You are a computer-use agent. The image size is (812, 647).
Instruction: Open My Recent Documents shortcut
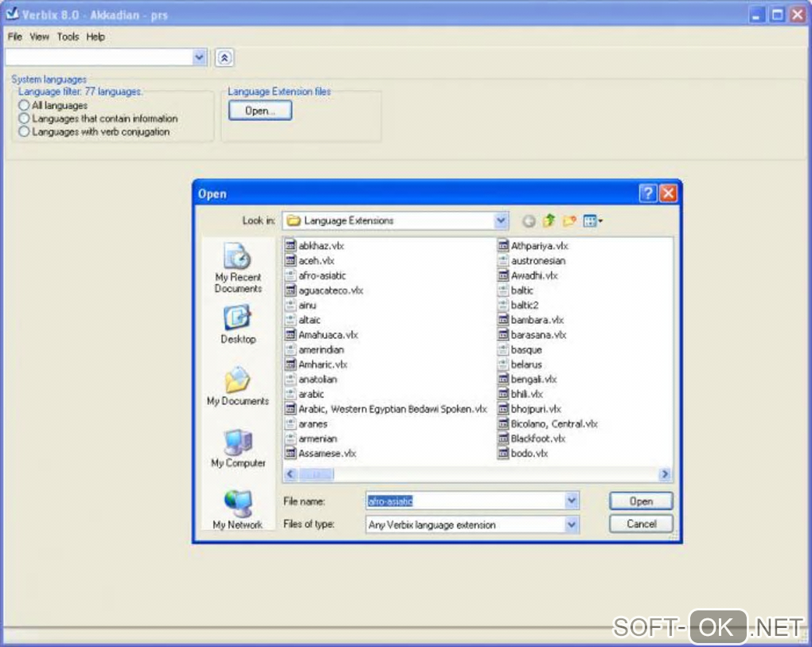pyautogui.click(x=238, y=267)
